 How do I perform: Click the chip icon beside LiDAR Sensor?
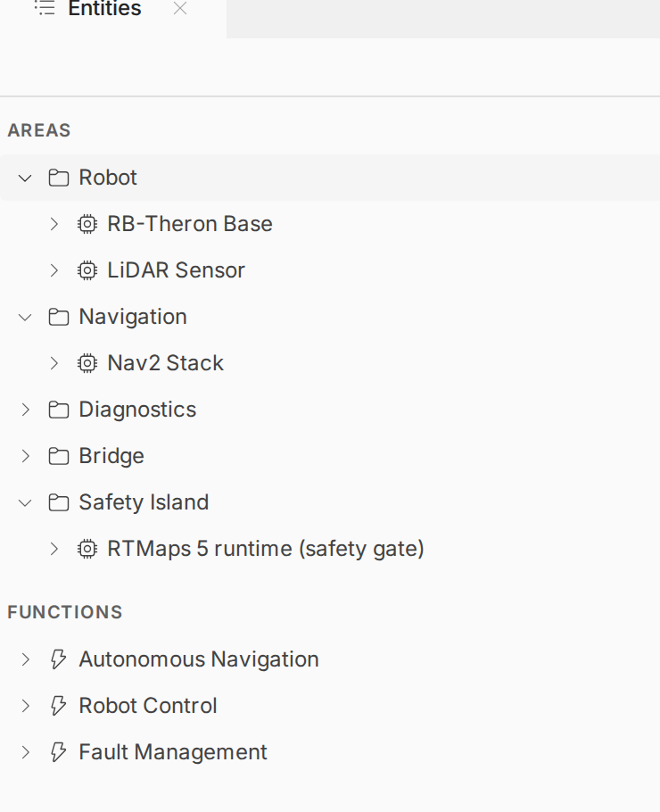click(87, 270)
